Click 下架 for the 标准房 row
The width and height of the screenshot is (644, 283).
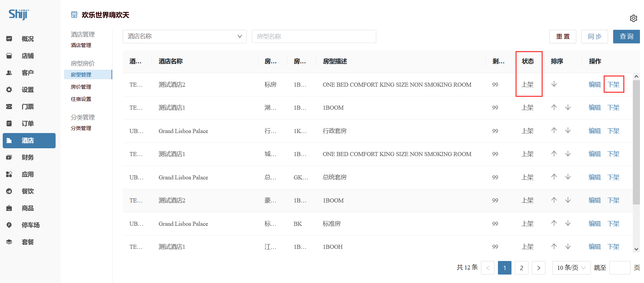[613, 223]
